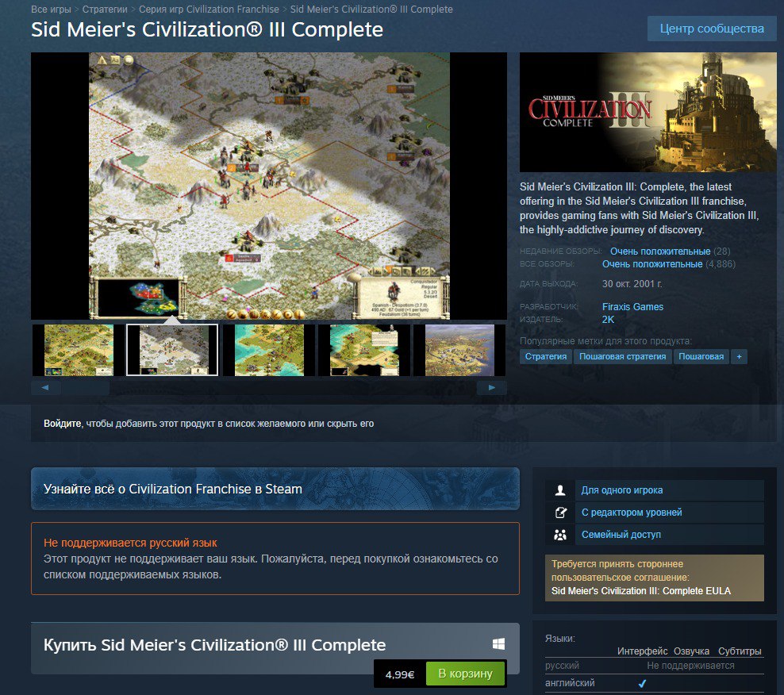Click the Интерфейс column header
The image size is (784, 695).
pyautogui.click(x=642, y=651)
